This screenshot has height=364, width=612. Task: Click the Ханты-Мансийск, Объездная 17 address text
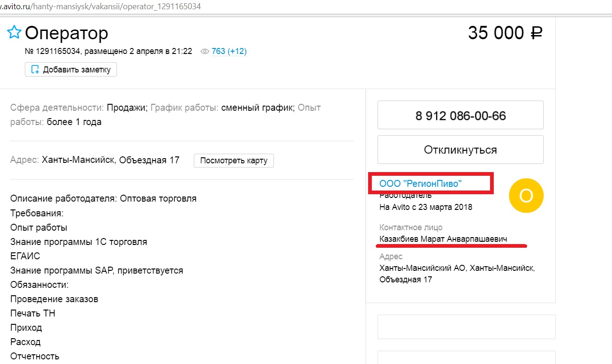coord(110,161)
